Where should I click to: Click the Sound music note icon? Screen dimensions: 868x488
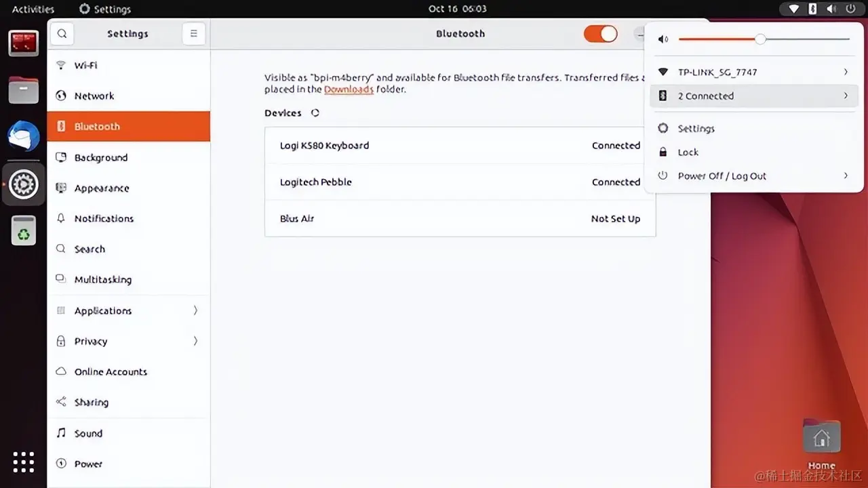point(61,432)
